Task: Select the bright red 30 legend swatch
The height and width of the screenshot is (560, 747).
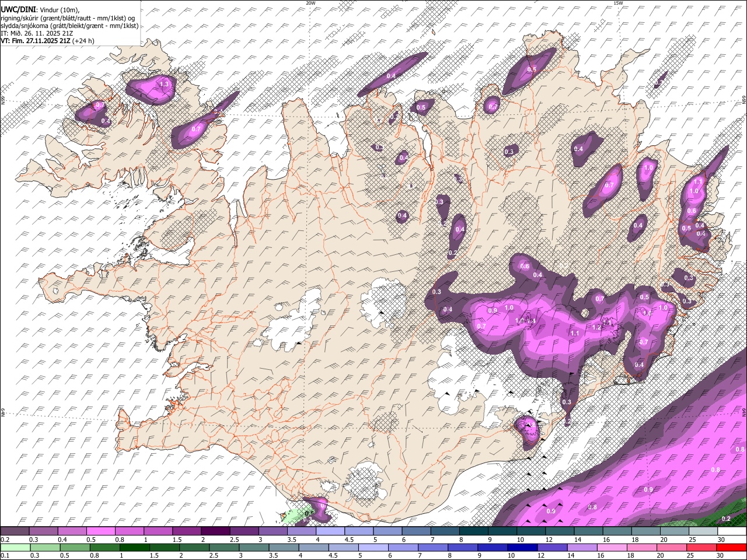Action: click(x=731, y=548)
